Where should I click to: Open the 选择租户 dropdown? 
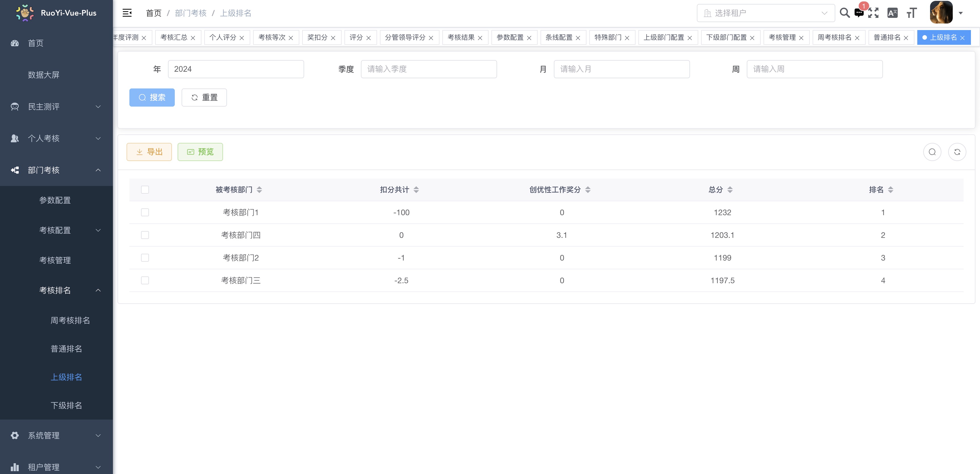(766, 13)
